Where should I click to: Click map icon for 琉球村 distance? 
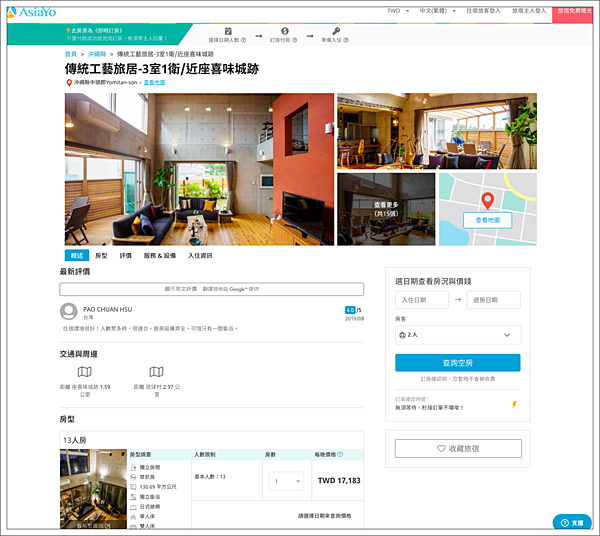(x=156, y=371)
